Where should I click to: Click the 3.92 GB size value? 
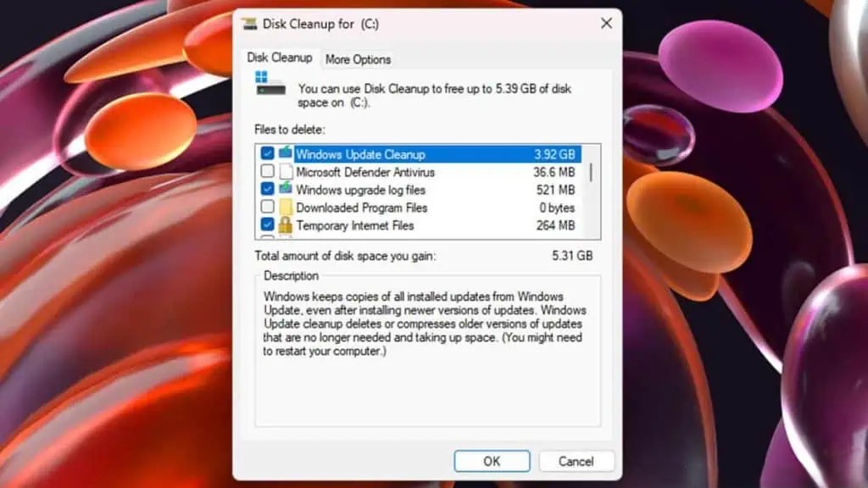tap(554, 154)
